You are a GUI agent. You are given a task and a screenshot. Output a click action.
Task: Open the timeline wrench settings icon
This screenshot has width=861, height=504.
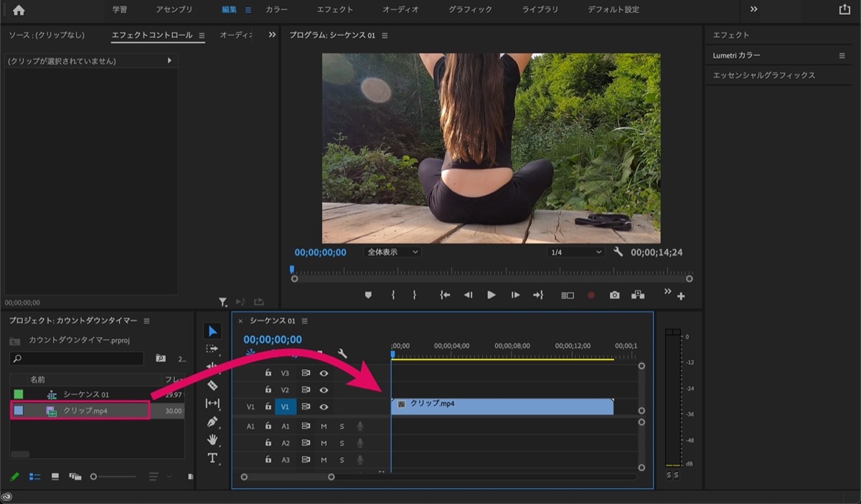click(x=342, y=353)
